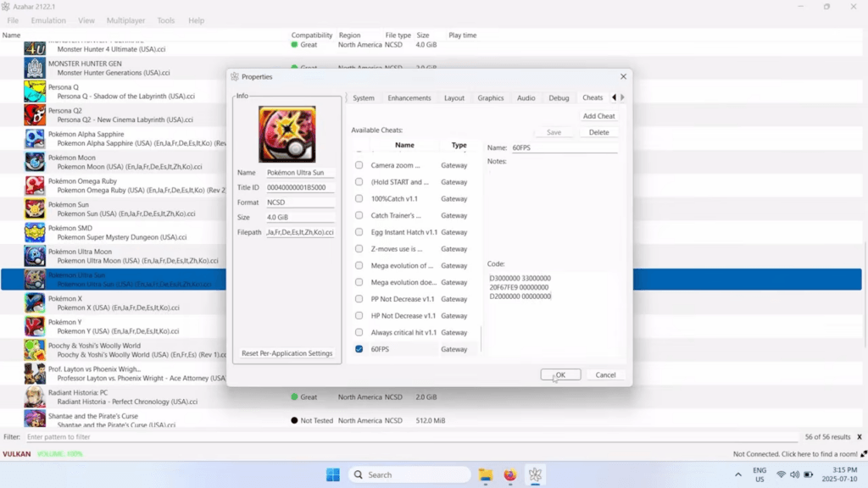This screenshot has width=868, height=488.
Task: Enable the Camera zoom cheat checkbox
Action: click(x=359, y=165)
